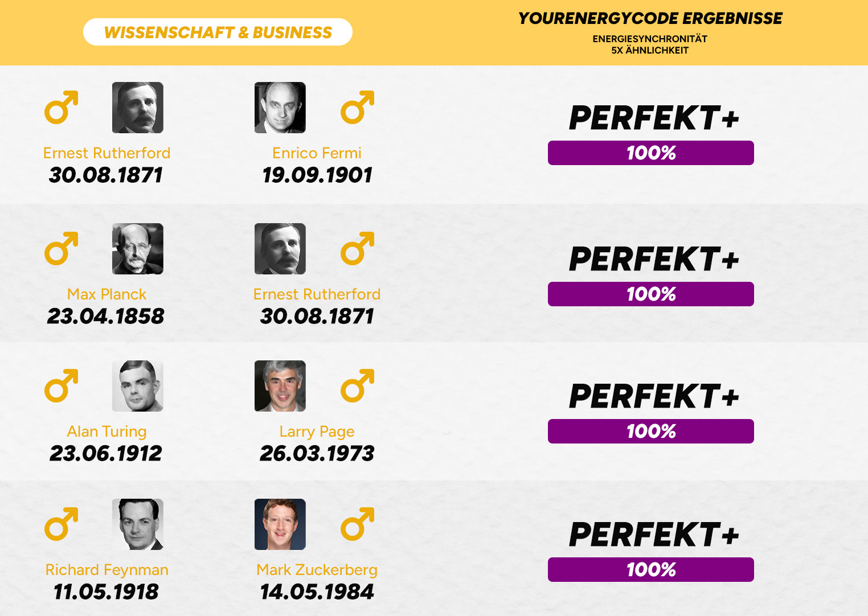Click male symbol beside second-row Ernest Rutherford
The image size is (868, 616).
pyautogui.click(x=357, y=249)
